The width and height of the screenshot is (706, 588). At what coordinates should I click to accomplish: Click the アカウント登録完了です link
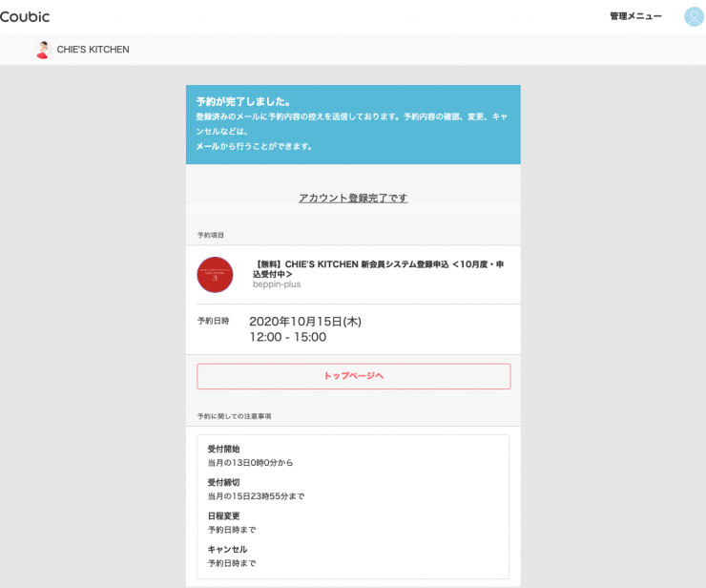[353, 198]
